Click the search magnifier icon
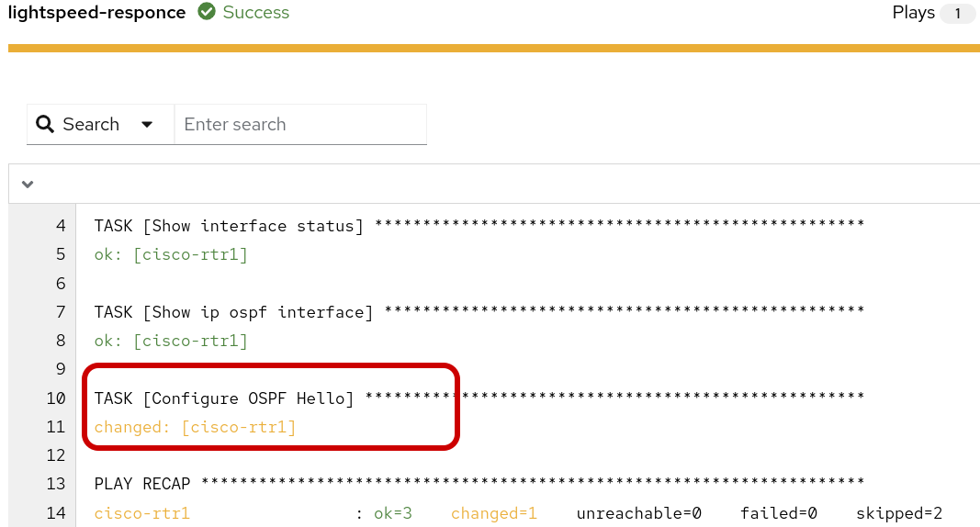 [45, 125]
